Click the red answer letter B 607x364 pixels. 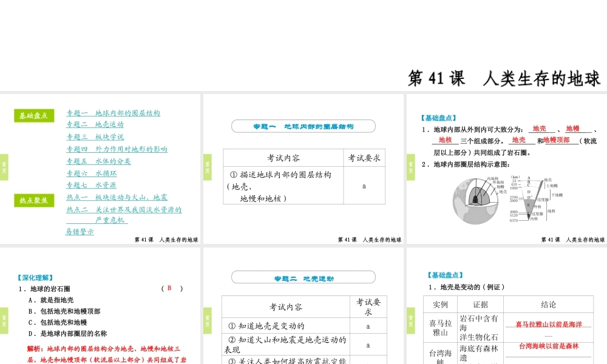[x=169, y=288]
